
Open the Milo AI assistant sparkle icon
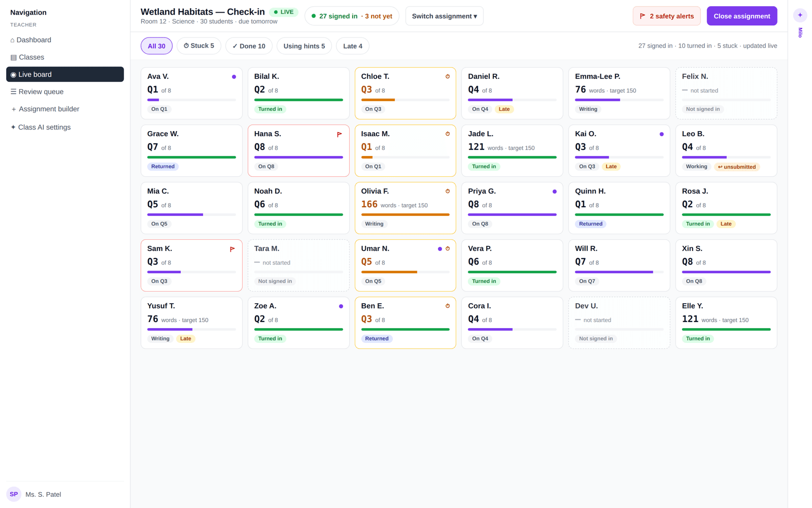tap(800, 15)
